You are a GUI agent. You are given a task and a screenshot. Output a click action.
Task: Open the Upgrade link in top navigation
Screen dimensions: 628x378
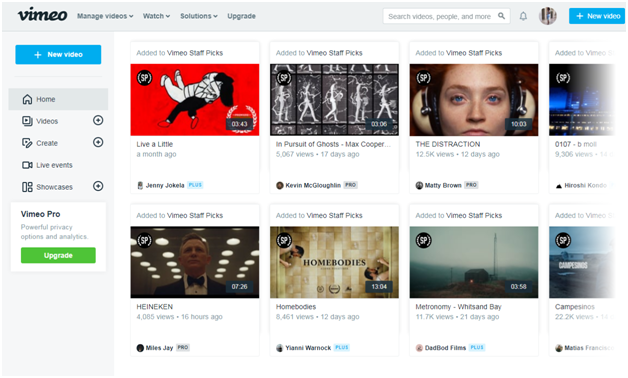click(242, 16)
